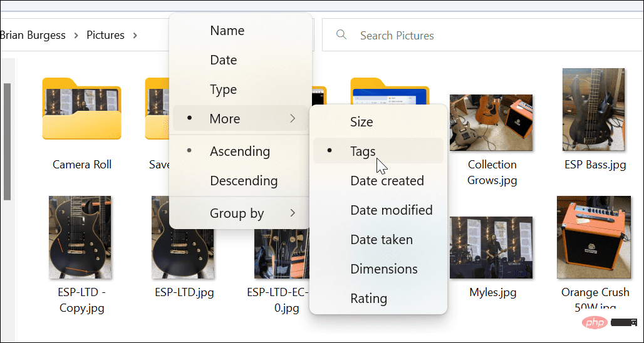Screen dimensions: 644x343
Task: Click the search magnifier icon
Action: [x=341, y=35]
